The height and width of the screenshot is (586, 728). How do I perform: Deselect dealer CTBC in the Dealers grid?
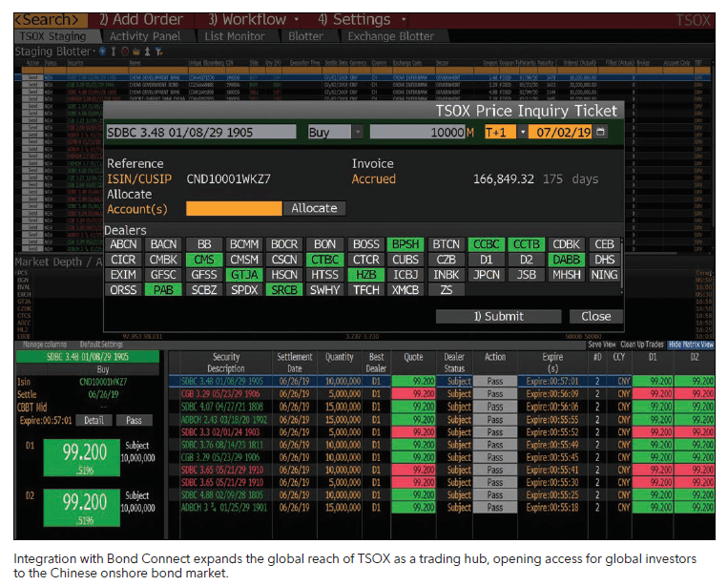[x=324, y=260]
